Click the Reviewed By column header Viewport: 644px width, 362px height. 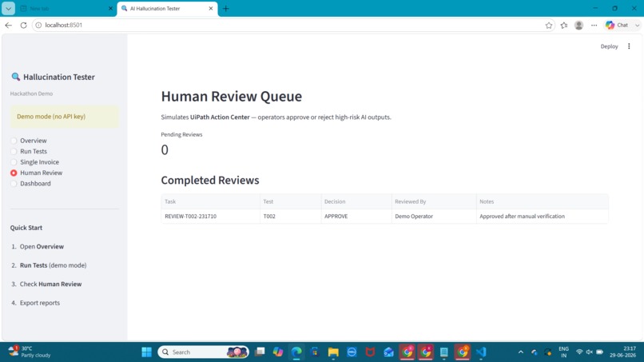[434, 201]
